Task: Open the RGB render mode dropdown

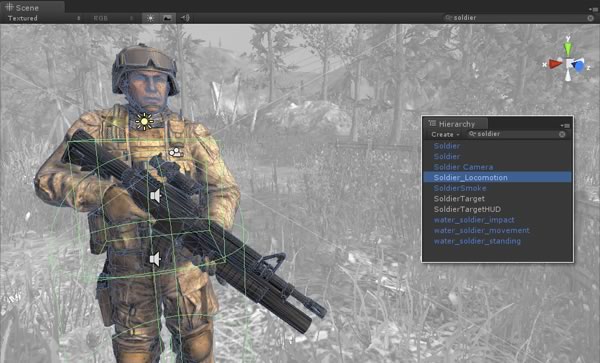Action: (113, 18)
